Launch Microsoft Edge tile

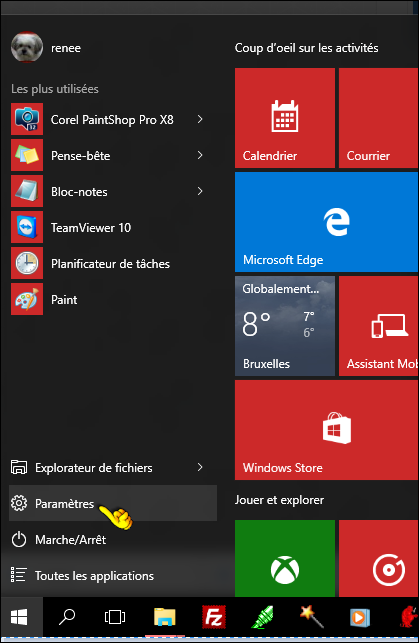tap(326, 222)
